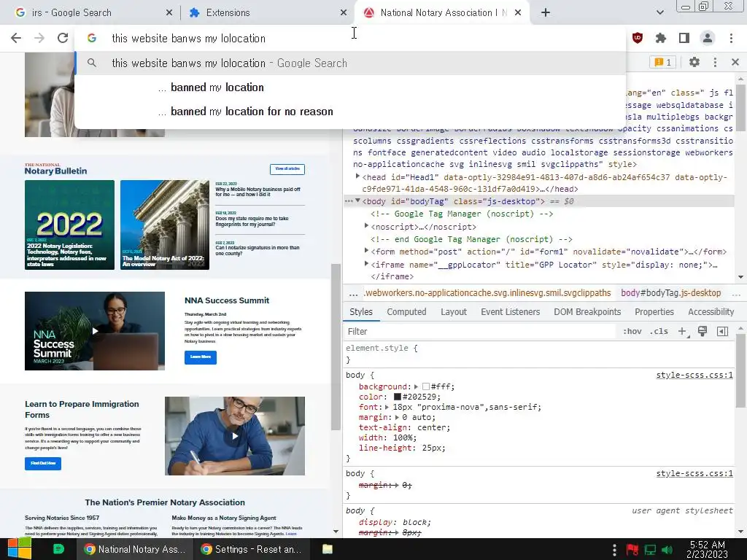747x560 pixels.
Task: Toggle :hov element state panel
Action: tap(632, 332)
